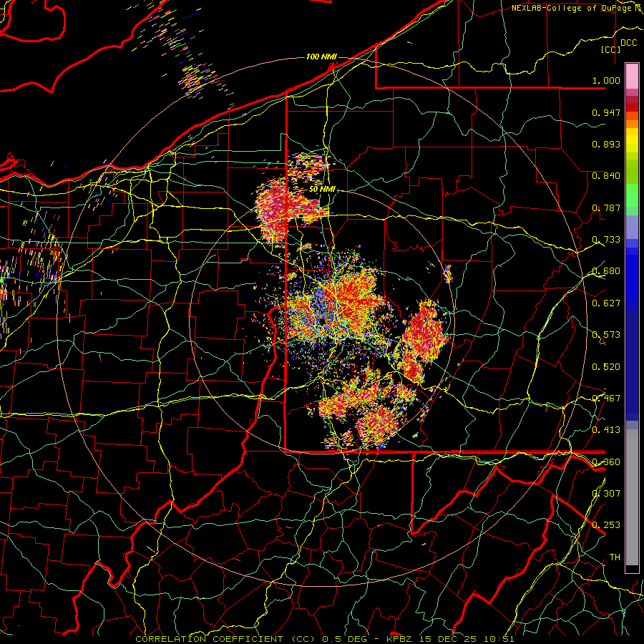
Task: Select the 0.307 scale value
Action: [606, 494]
